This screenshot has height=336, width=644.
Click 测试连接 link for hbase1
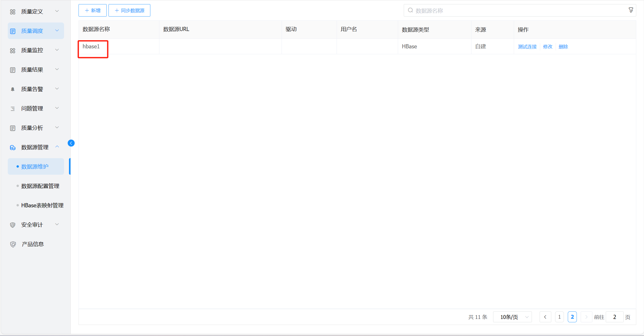pyautogui.click(x=527, y=47)
